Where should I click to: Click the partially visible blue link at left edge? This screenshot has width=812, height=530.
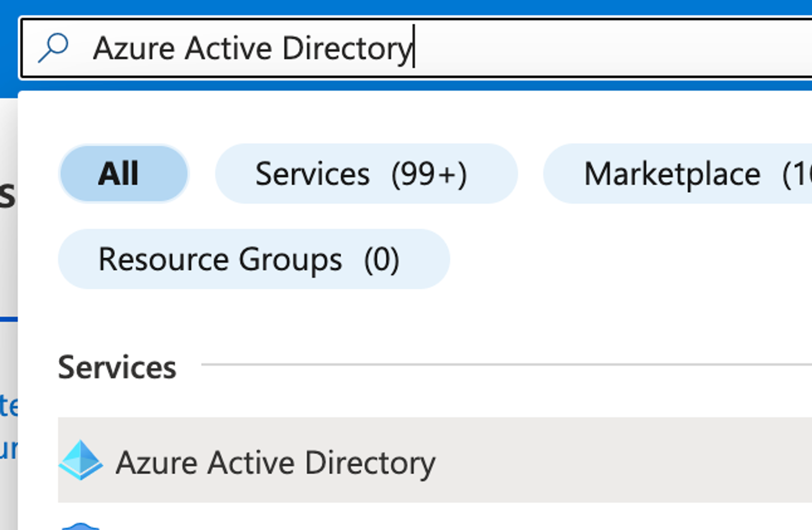(8, 406)
